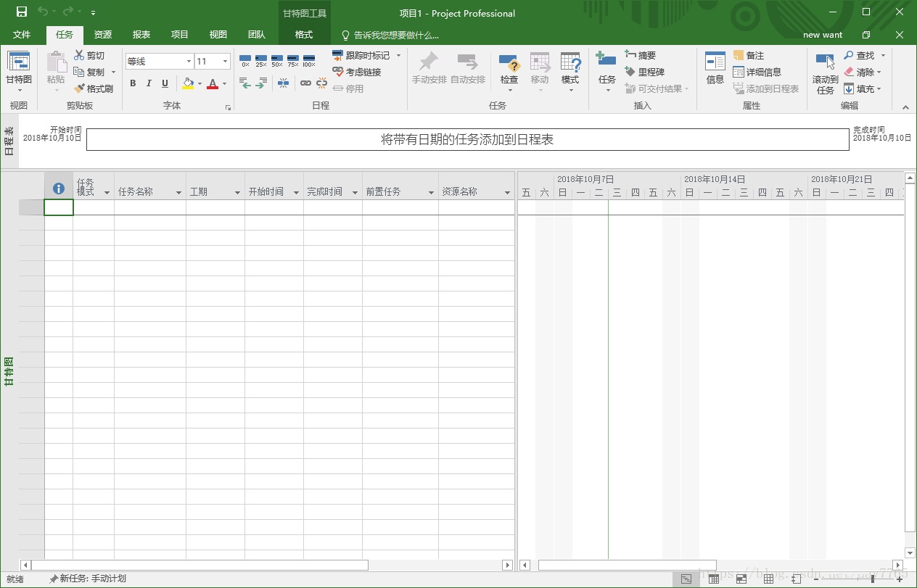
Task: Click the Fill button
Action: point(863,88)
